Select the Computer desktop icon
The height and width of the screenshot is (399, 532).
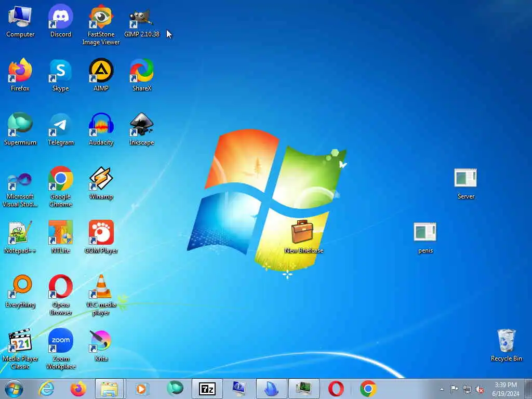(x=20, y=21)
